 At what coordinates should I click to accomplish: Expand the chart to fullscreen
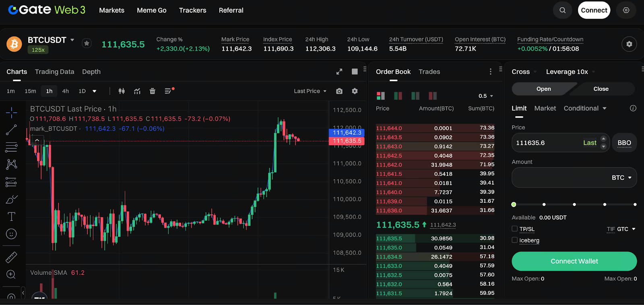(339, 72)
